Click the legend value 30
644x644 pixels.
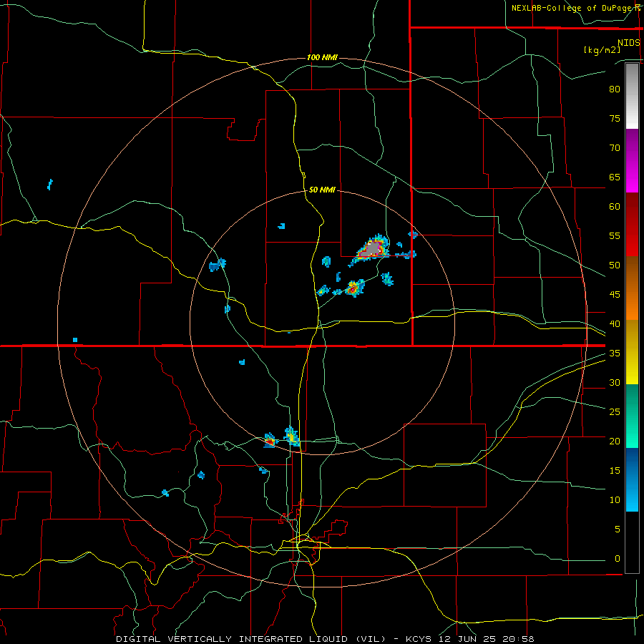coord(615,382)
